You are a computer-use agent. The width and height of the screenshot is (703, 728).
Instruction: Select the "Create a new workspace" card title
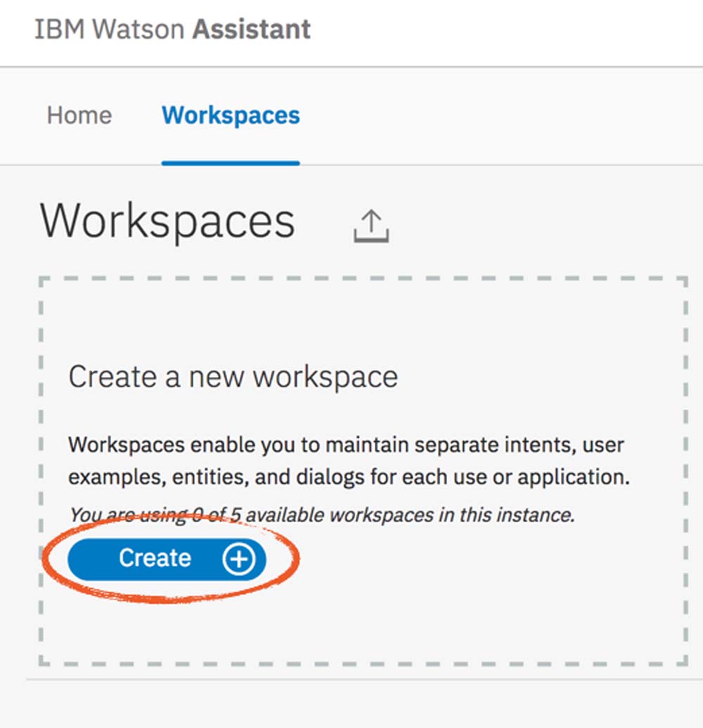(233, 377)
